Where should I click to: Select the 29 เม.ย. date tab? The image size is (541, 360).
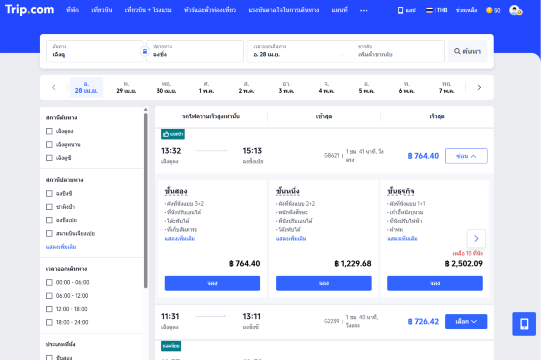[126, 87]
